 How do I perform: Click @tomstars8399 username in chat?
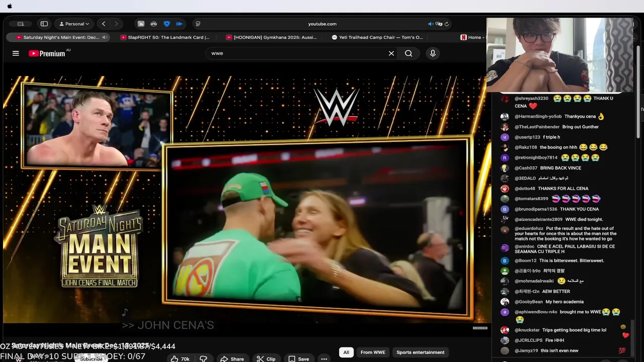tap(531, 199)
